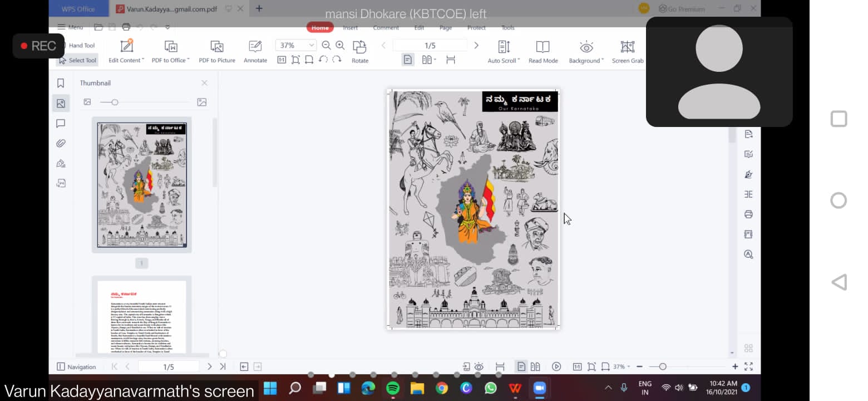This screenshot has width=868, height=401.
Task: Activate the Select Tool
Action: 77,60
